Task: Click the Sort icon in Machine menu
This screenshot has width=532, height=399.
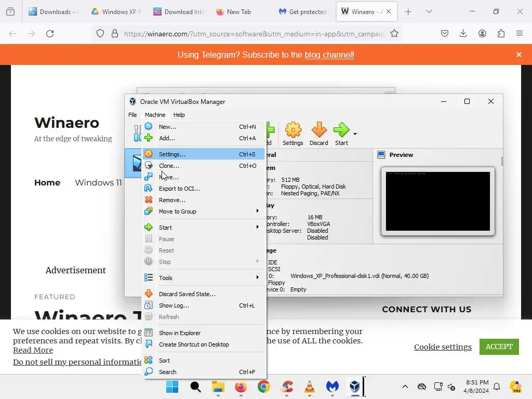Action: 149,361
